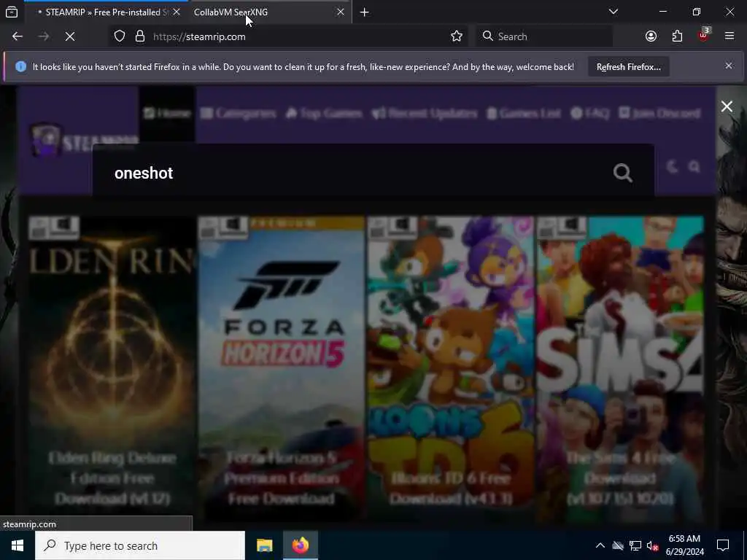Click Bloons TD 6 Free Download title

click(x=451, y=488)
